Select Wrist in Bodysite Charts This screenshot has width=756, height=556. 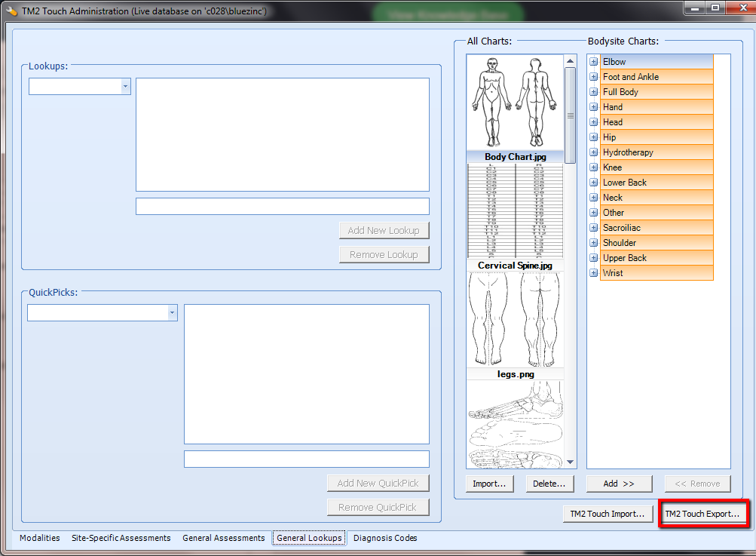pos(657,273)
